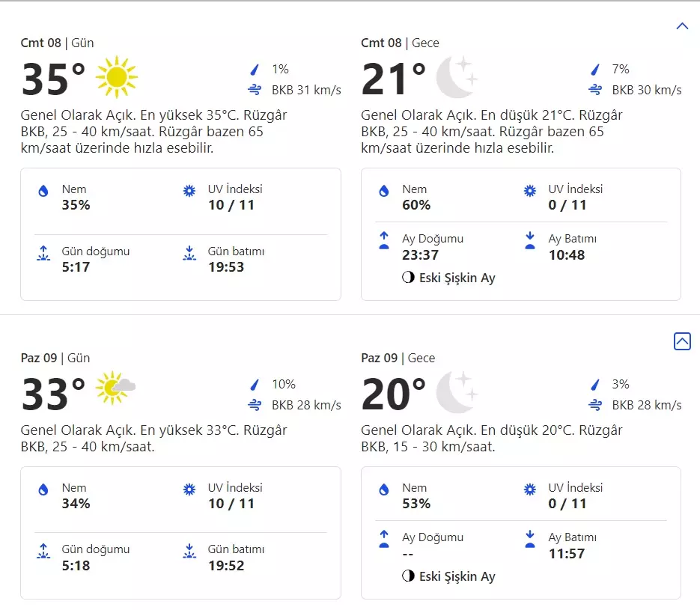The height and width of the screenshot is (610, 700).
Task: Click the UV index icon beside 10 / 11 on Cmt 08
Action: click(x=189, y=191)
